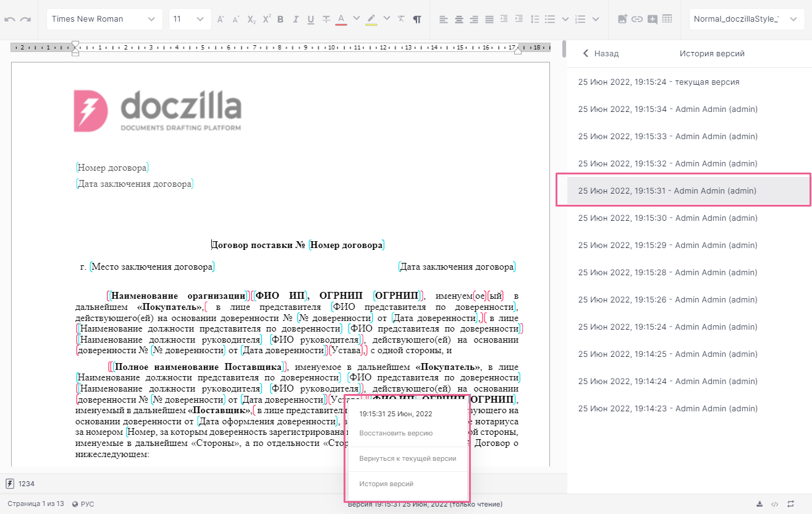This screenshot has width=812, height=514.
Task: Open the highlight color picker arrow
Action: coord(387,19)
